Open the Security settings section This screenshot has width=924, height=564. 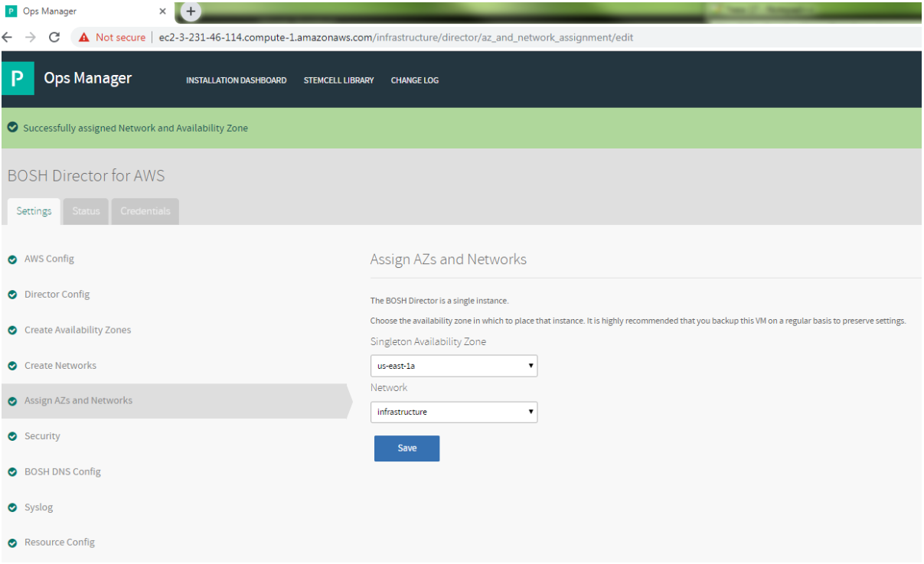tap(42, 436)
